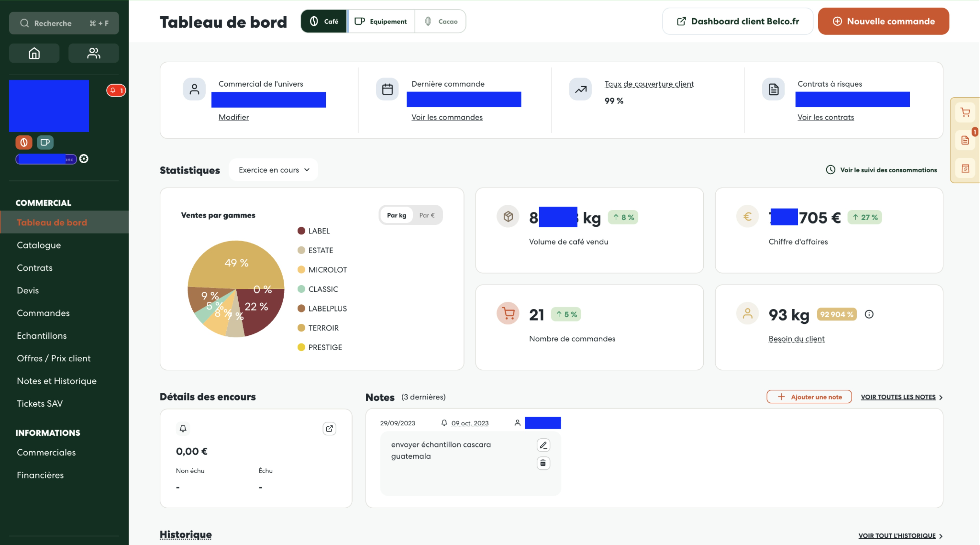Image resolution: width=980 pixels, height=545 pixels.
Task: Switch universe to Equipement
Action: (x=381, y=22)
